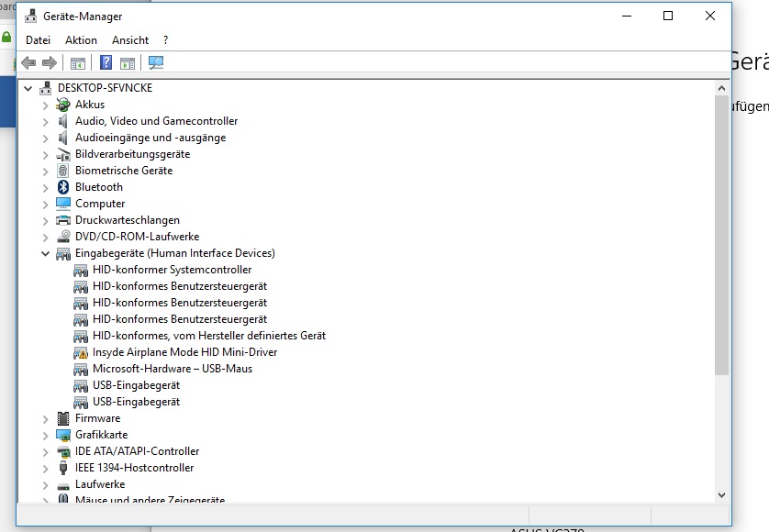Minimize the Geräte-Manager window
The width and height of the screenshot is (769, 532).
(x=626, y=16)
